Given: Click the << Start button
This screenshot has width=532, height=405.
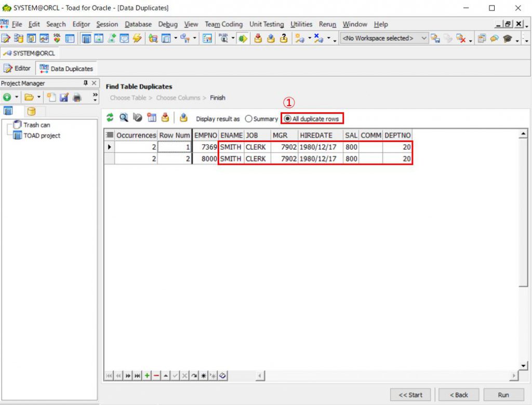Looking at the screenshot, I should click(x=410, y=395).
